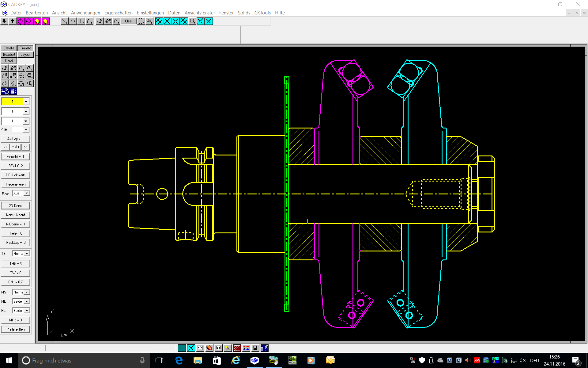Click the down arrow icon in top toolbar
This screenshot has height=368, width=588.
pos(4,21)
